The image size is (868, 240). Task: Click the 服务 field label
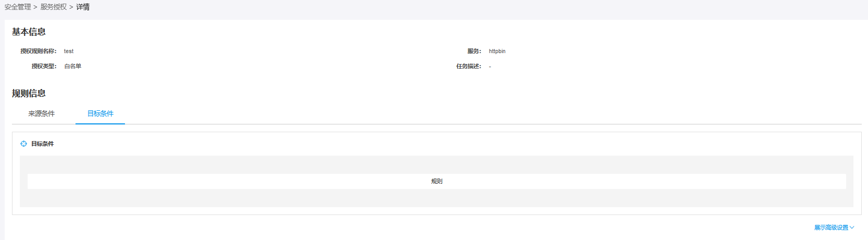(x=474, y=51)
